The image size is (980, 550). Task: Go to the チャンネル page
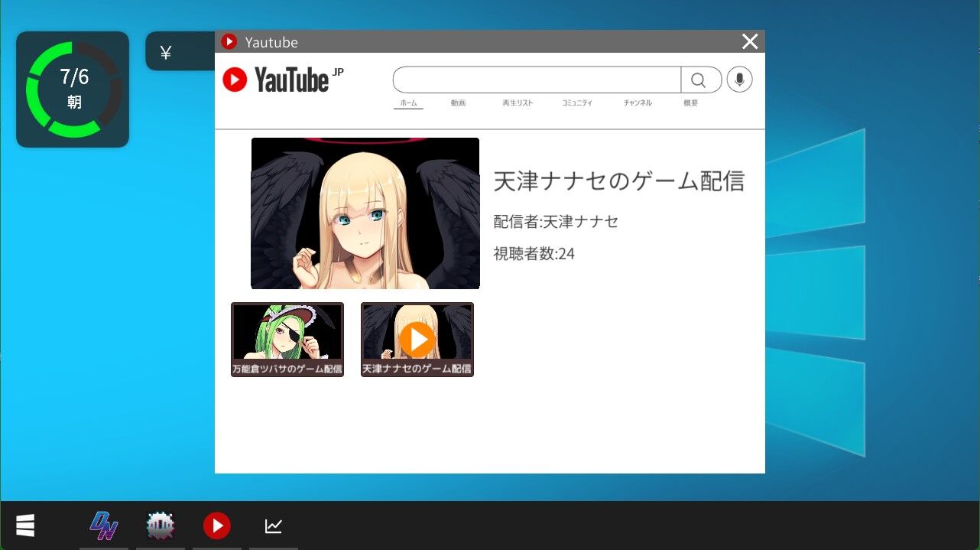(638, 103)
